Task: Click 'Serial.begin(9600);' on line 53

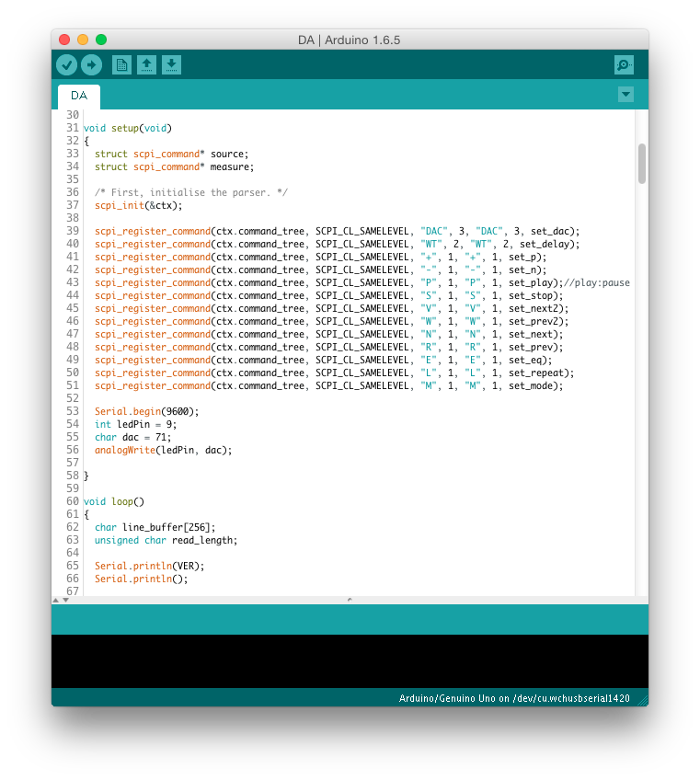Action: pos(147,412)
